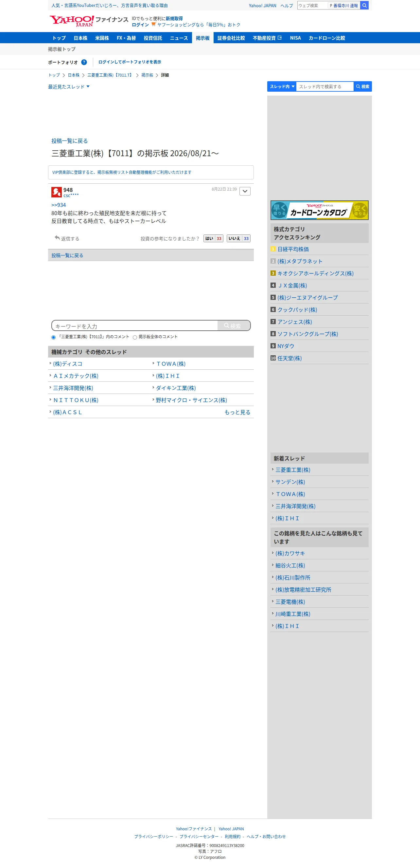
Task: Open the キオクシアホールディングス(株) ranking link
Action: (x=315, y=273)
